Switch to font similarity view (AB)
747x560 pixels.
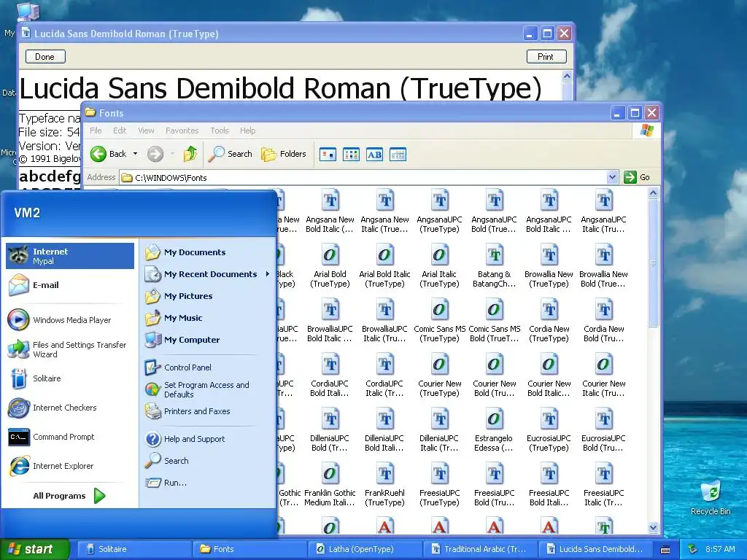tap(374, 155)
